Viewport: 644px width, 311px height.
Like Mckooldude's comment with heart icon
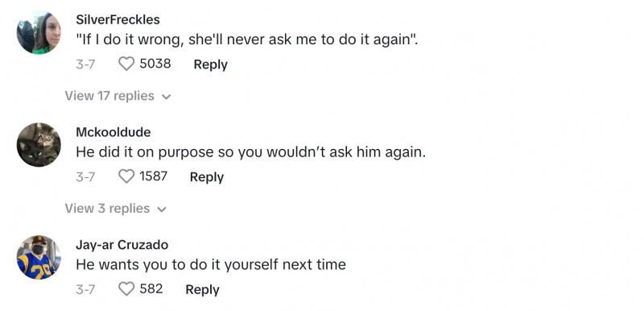pyautogui.click(x=126, y=176)
